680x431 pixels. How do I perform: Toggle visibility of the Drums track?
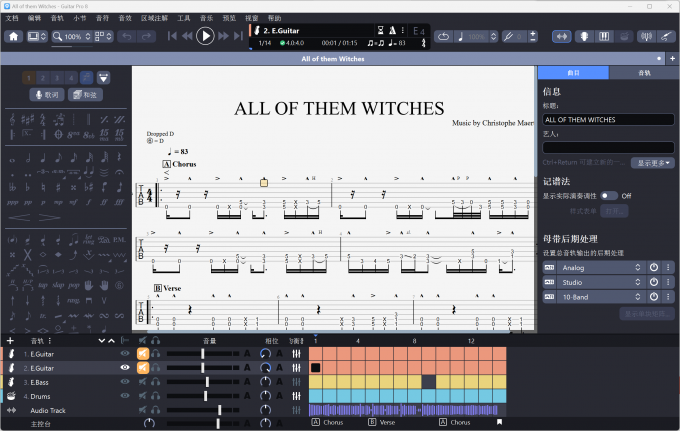click(125, 396)
